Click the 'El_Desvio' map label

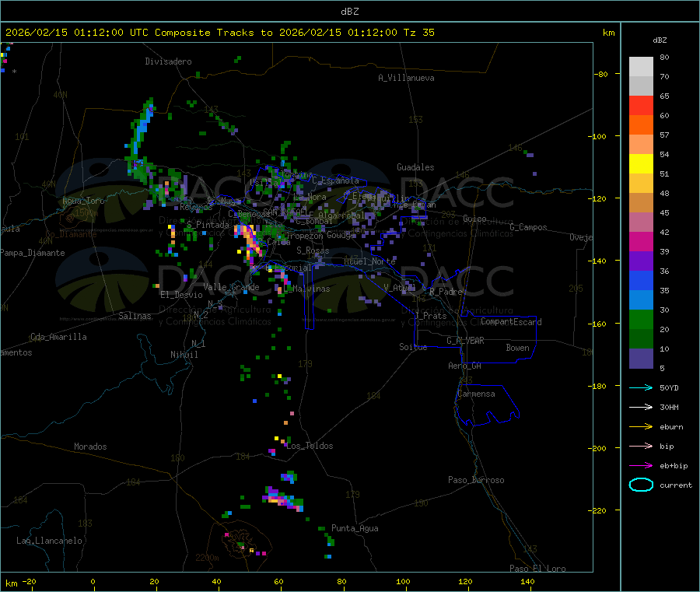click(182, 295)
